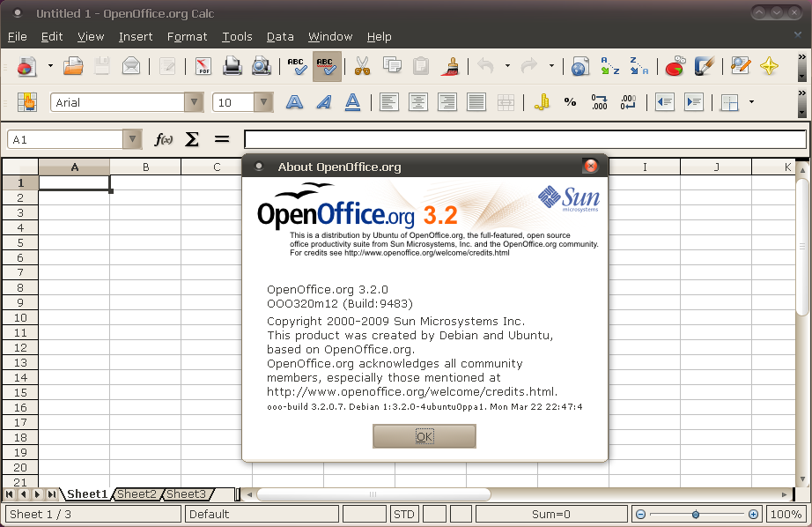Click the Copy icon
The height and width of the screenshot is (527, 812).
tap(392, 65)
